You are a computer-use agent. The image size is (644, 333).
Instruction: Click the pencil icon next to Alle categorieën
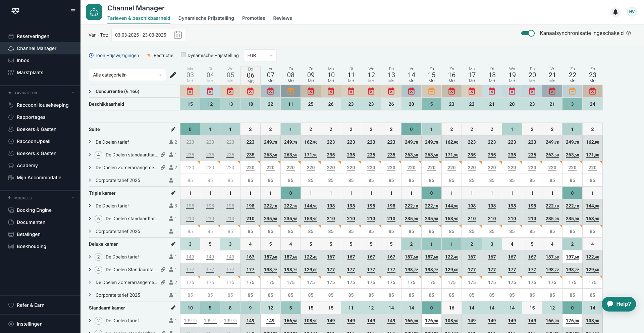click(x=173, y=75)
